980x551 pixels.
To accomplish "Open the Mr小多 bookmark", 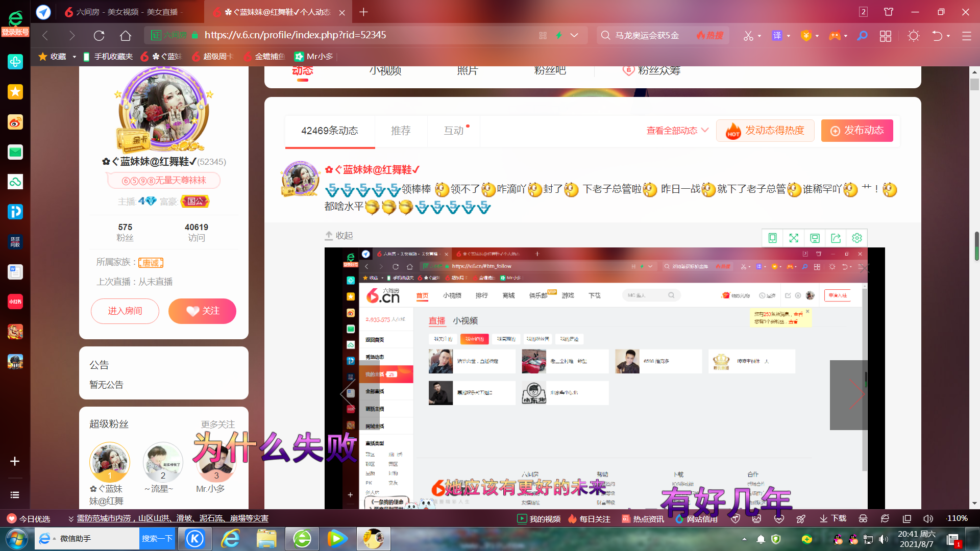I will click(x=314, y=57).
